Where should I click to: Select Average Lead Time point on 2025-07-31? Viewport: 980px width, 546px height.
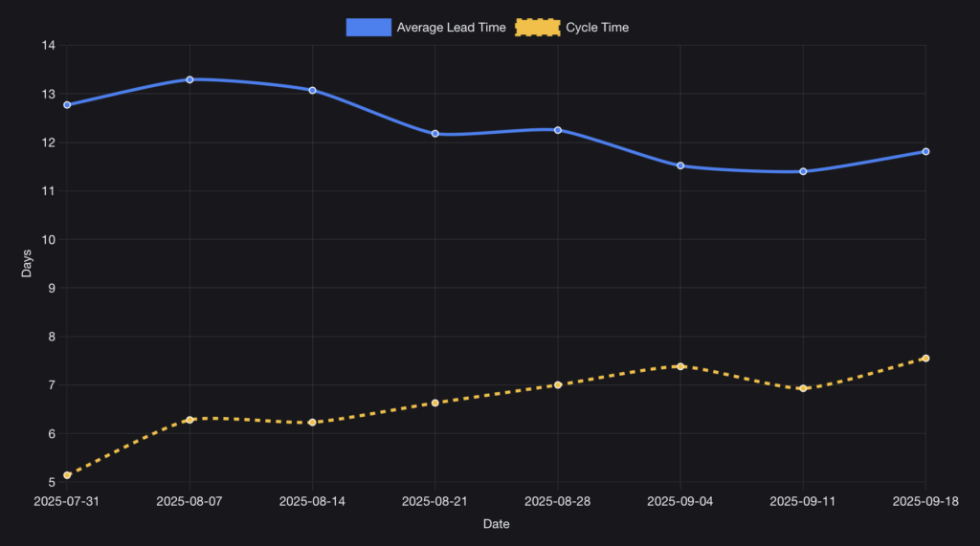click(67, 105)
